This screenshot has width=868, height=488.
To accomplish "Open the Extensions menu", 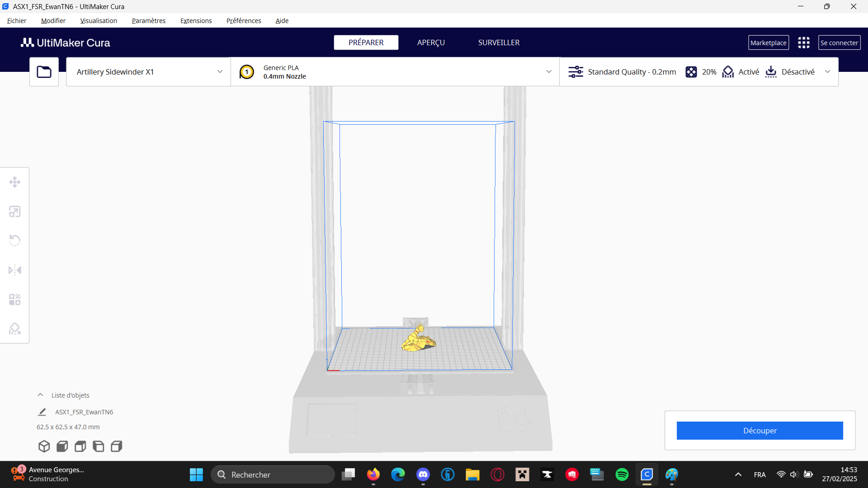I will [196, 21].
